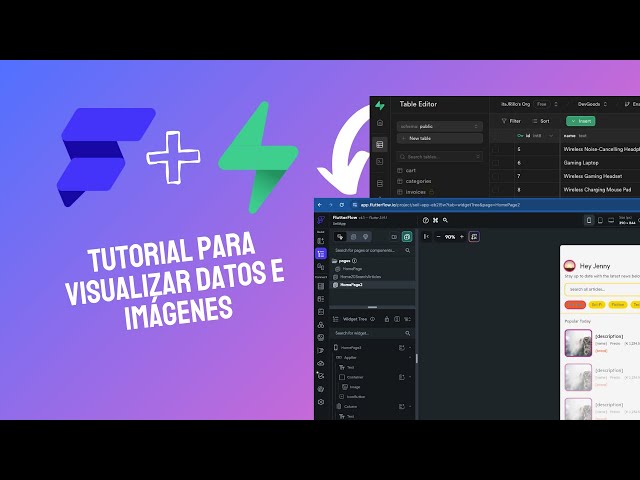Viewport: 640px width, 480px height.
Task: Select the Table Editor sidebar icon in Supabase
Action: pos(380,144)
